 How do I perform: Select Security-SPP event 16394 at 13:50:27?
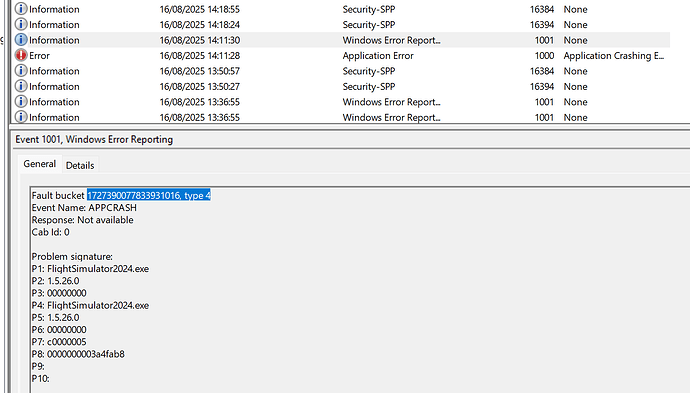tap(341, 86)
